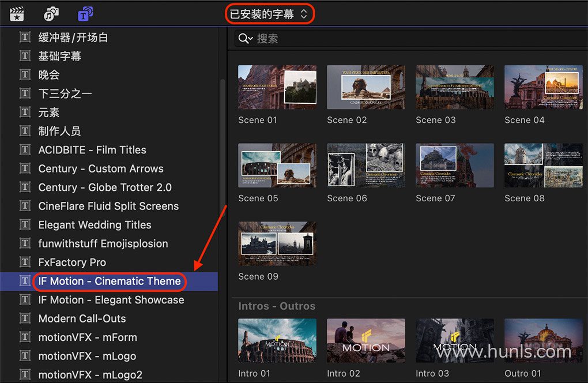Choose the motionVFX - mLogo category

click(x=109, y=356)
